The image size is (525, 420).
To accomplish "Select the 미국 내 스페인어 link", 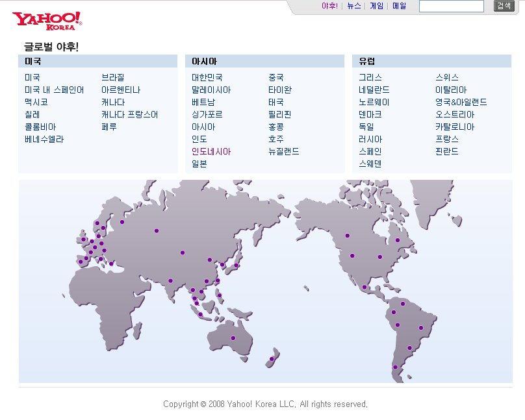I will (54, 90).
